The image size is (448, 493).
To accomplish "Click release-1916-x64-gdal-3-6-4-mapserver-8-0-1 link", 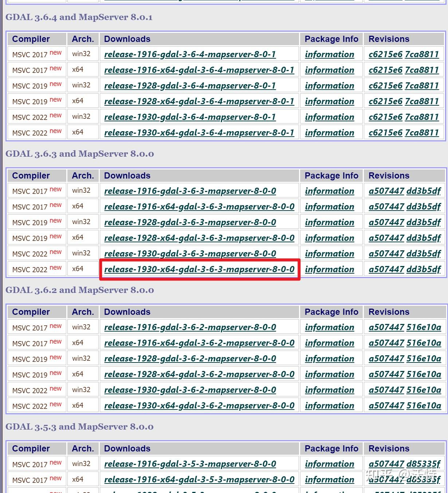I will click(199, 70).
